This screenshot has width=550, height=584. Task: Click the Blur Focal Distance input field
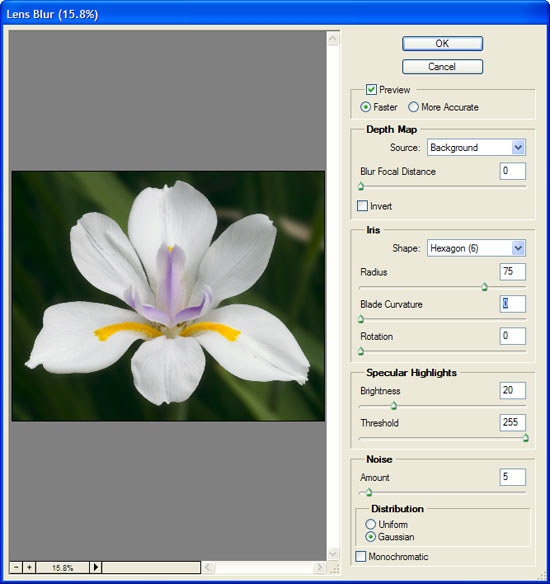[x=512, y=171]
